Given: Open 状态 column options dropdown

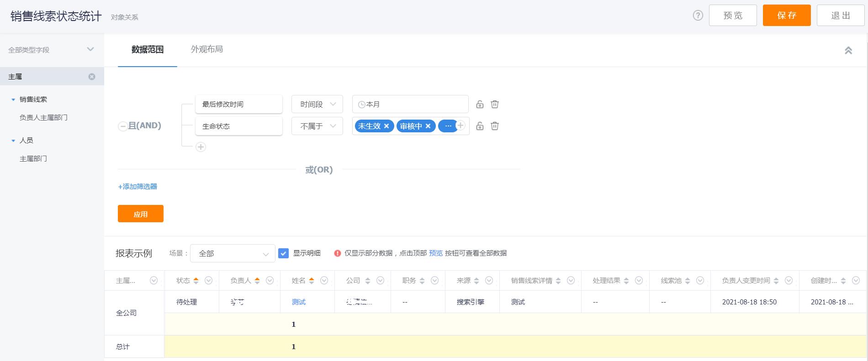Looking at the screenshot, I should 209,281.
